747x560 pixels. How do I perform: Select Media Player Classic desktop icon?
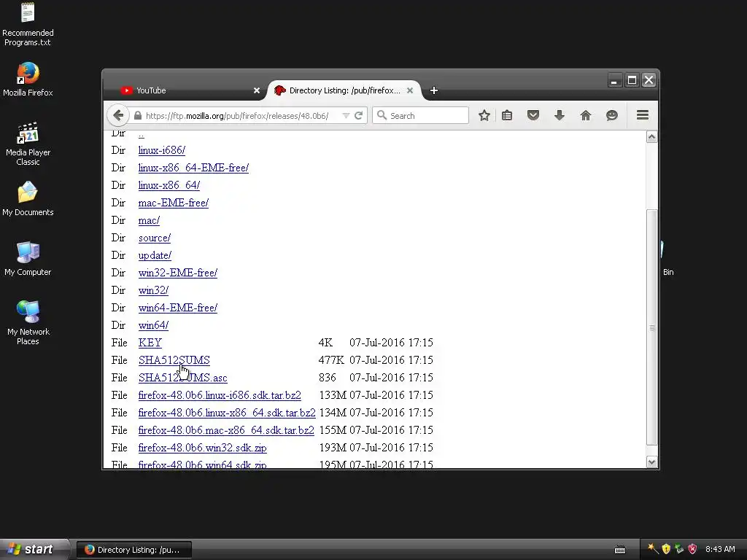(x=28, y=144)
